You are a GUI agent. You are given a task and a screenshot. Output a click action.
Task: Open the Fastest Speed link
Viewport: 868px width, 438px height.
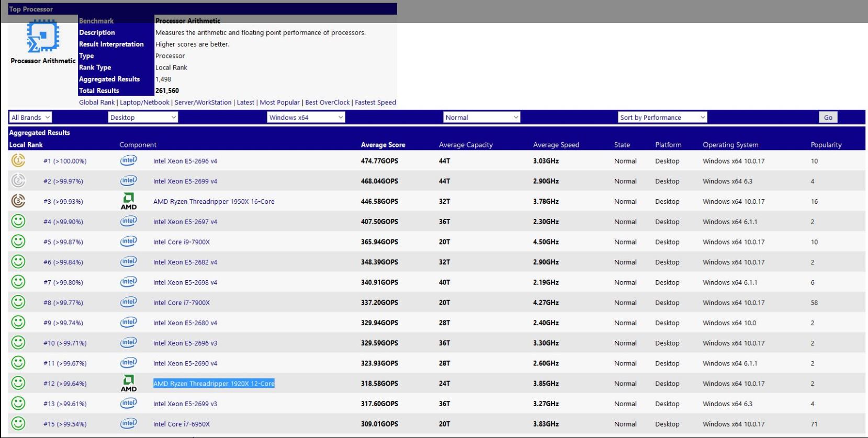coord(375,102)
